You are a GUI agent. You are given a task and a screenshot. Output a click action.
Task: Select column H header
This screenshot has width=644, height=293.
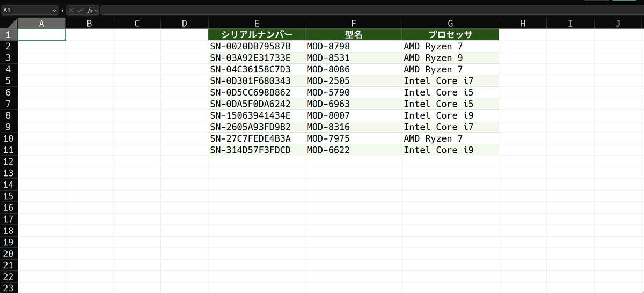[523, 23]
